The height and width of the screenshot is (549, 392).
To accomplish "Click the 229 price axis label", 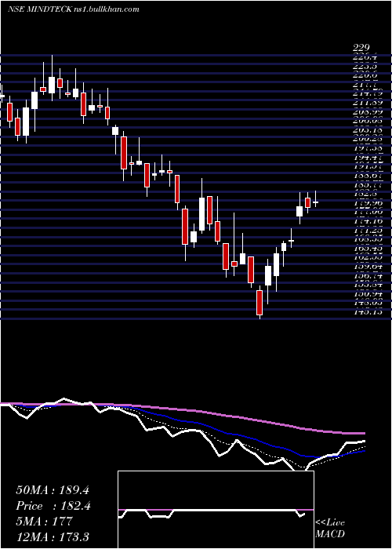I will [x=361, y=48].
